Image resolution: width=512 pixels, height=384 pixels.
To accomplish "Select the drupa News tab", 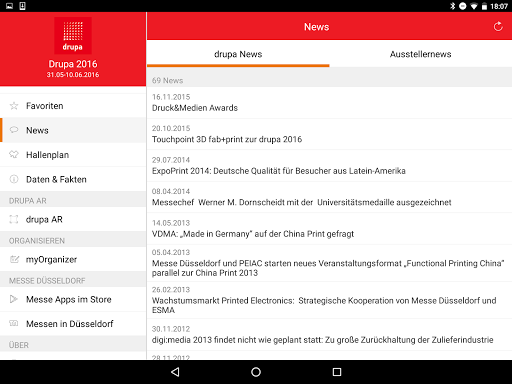I will pyautogui.click(x=238, y=54).
